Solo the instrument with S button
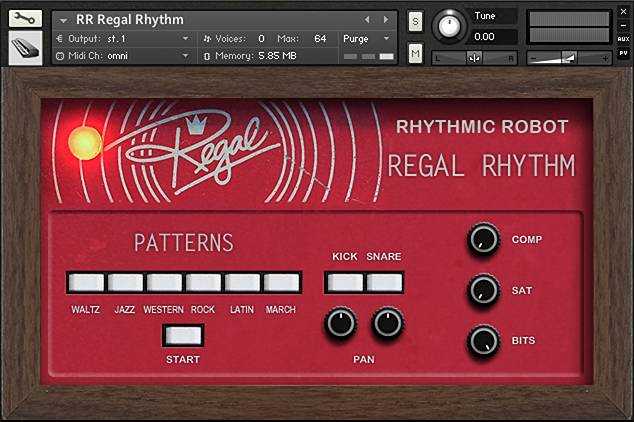Image resolution: width=634 pixels, height=422 pixels. tap(415, 21)
